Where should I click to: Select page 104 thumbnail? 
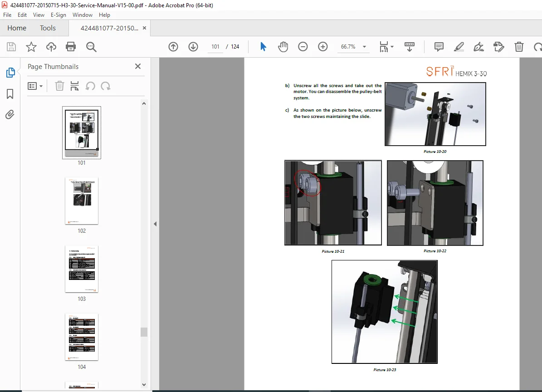[x=82, y=337]
